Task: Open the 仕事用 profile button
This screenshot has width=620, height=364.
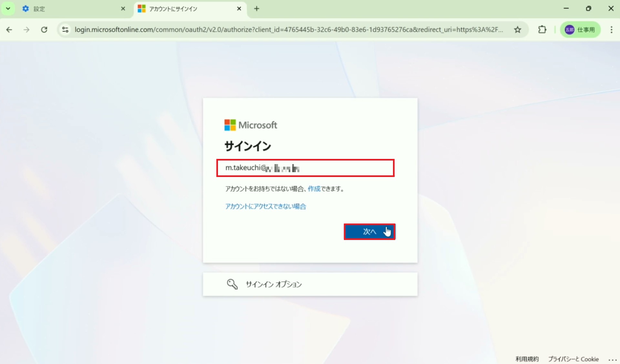Action: point(580,30)
